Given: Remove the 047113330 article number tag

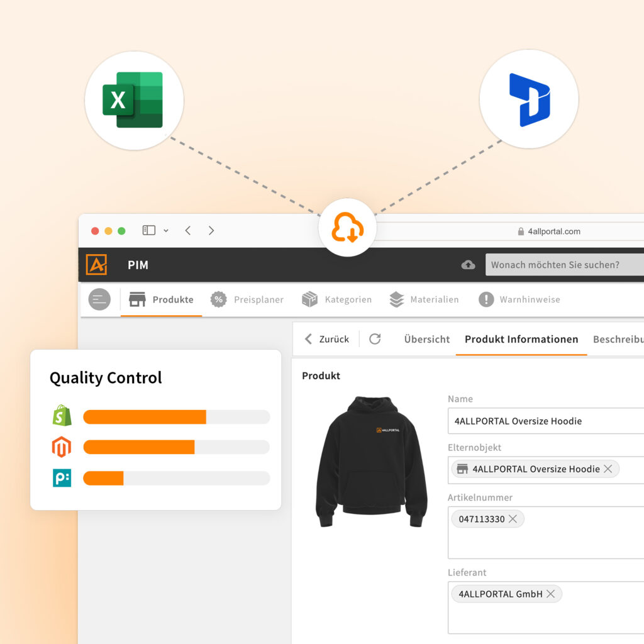Looking at the screenshot, I should tap(513, 519).
